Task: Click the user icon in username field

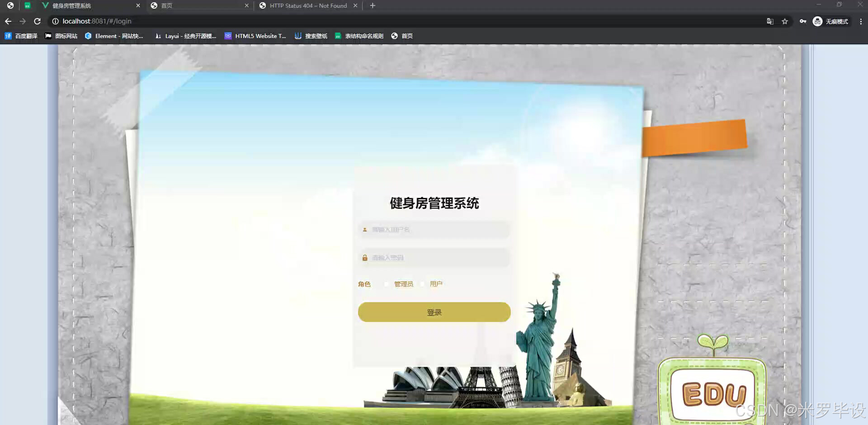Action: [365, 230]
